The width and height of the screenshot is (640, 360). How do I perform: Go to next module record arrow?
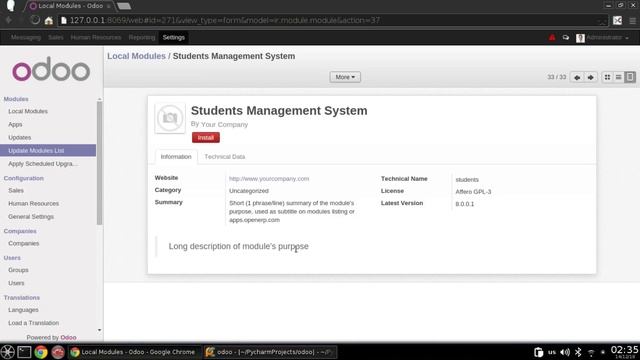click(591, 77)
